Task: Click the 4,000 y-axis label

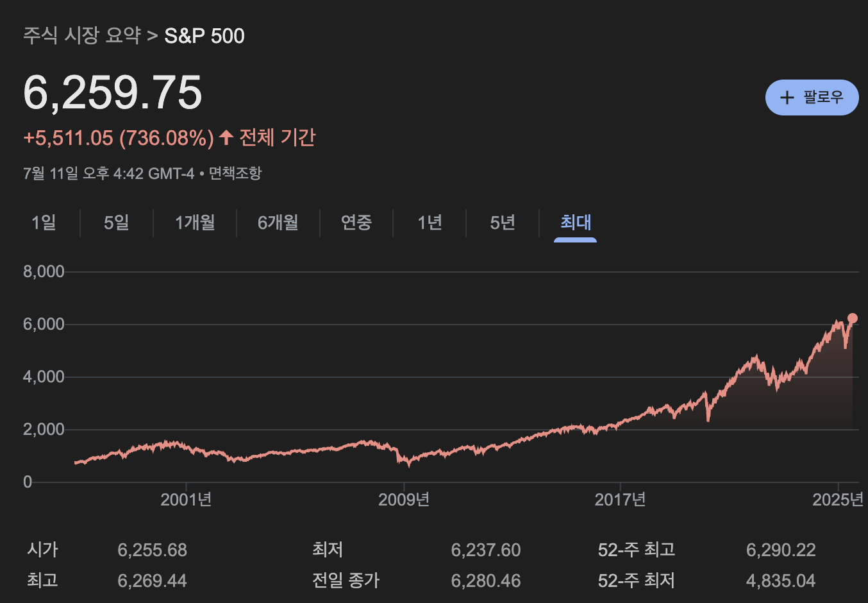Action: click(44, 377)
